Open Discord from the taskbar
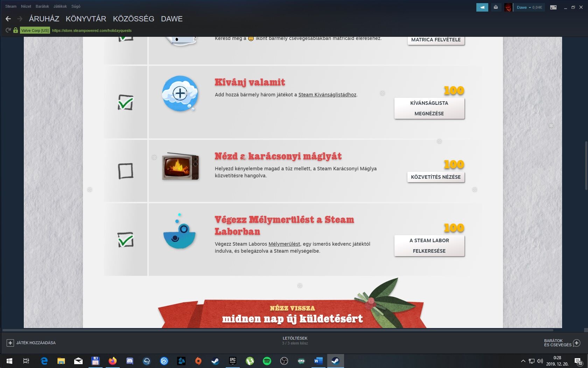 pos(130,361)
